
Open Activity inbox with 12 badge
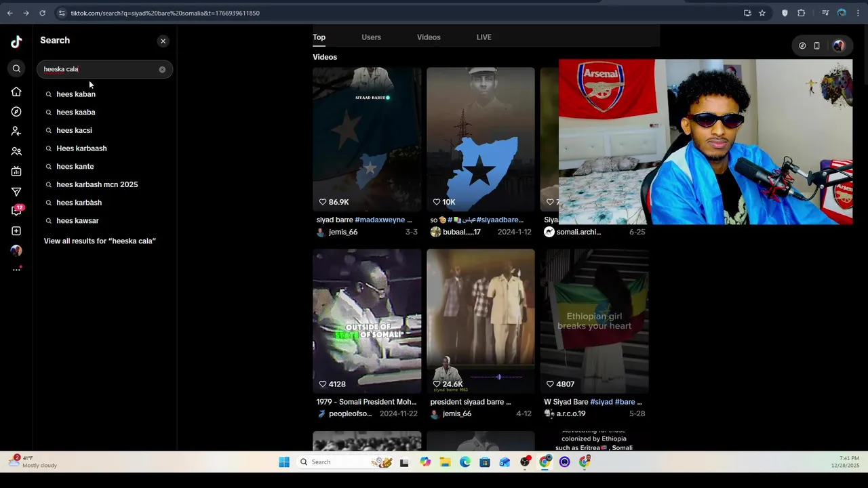click(16, 211)
